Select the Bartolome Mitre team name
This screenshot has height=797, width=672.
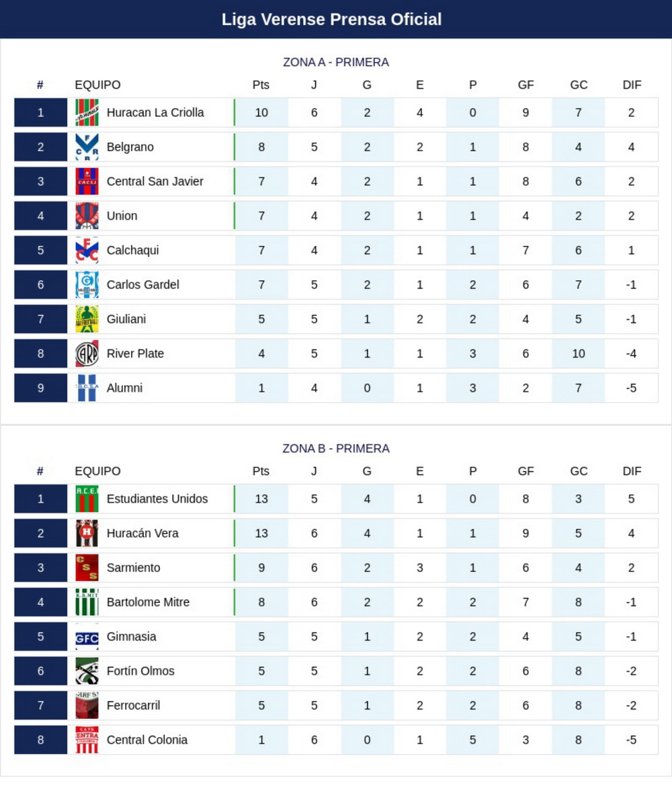[148, 602]
